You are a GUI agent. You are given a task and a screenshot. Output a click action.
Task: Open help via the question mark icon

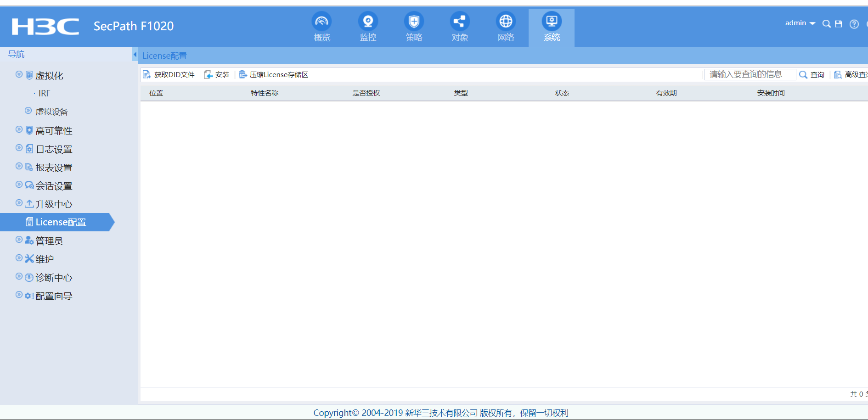pyautogui.click(x=854, y=24)
